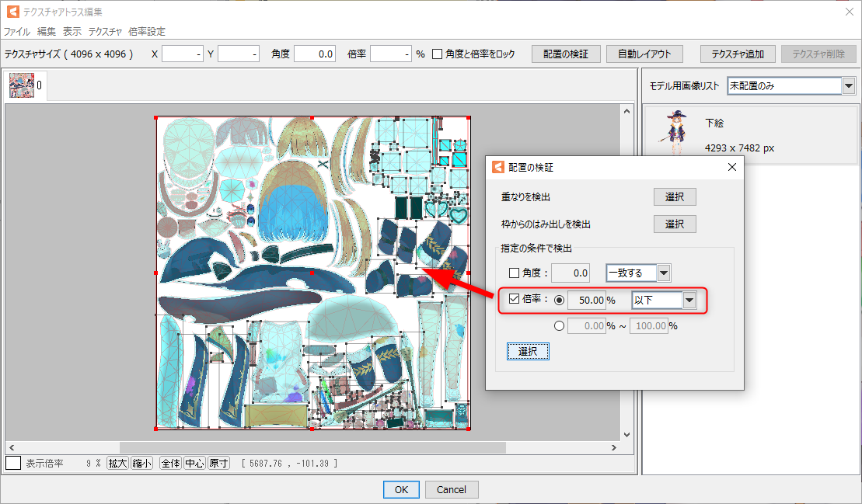Select the single-value 倍率 radio button

pyautogui.click(x=559, y=301)
